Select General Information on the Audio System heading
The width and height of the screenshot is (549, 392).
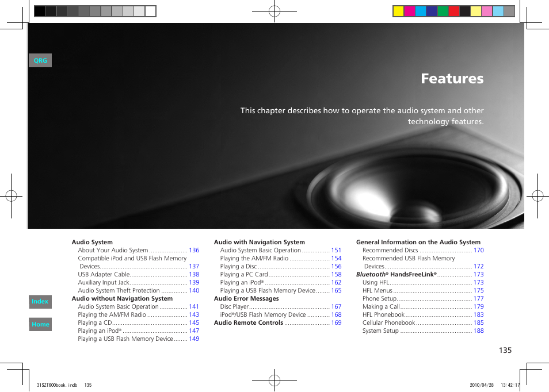coord(418,242)
